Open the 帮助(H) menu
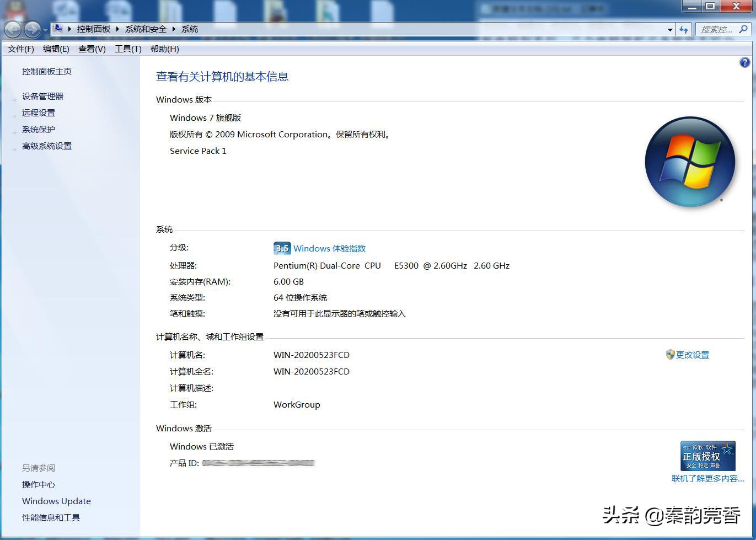Image resolution: width=756 pixels, height=540 pixels. [x=164, y=49]
